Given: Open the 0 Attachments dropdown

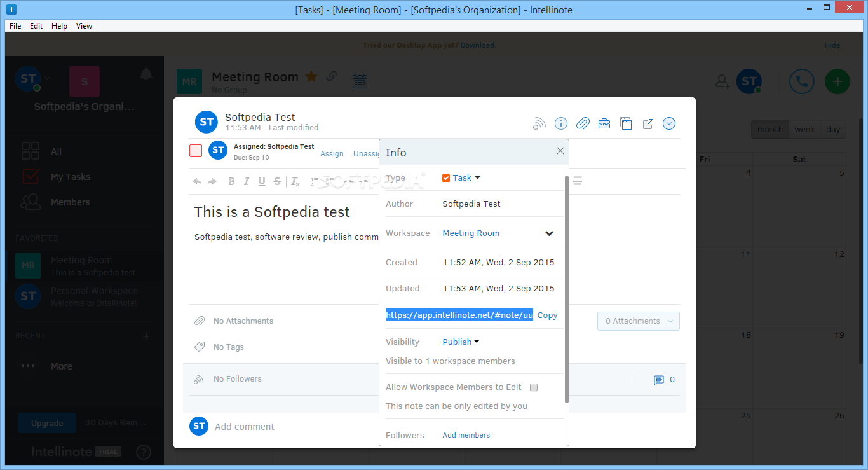Looking at the screenshot, I should click(639, 321).
